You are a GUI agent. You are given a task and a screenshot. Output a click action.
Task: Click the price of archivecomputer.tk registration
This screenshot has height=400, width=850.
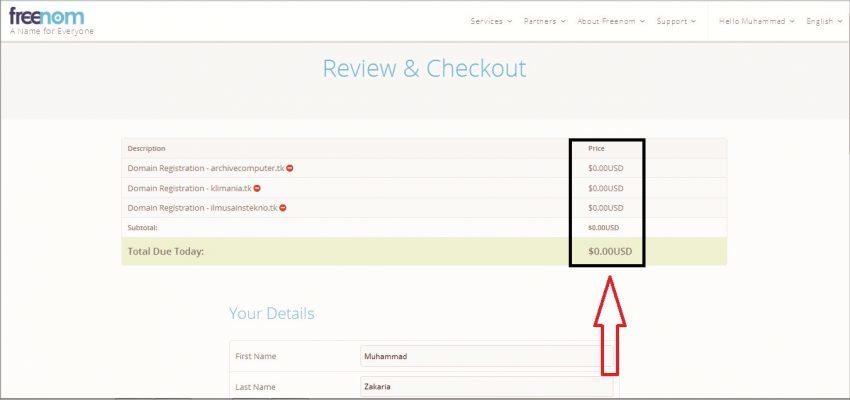pos(605,168)
